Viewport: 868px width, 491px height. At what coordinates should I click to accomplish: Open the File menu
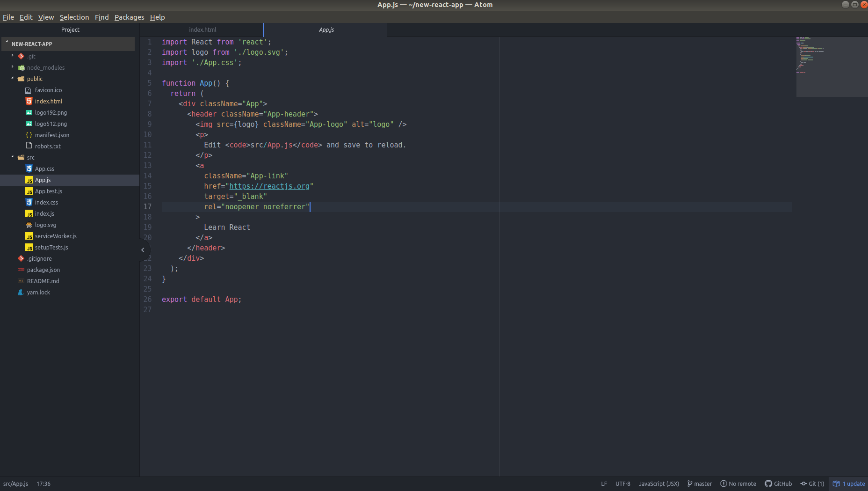[x=8, y=17]
